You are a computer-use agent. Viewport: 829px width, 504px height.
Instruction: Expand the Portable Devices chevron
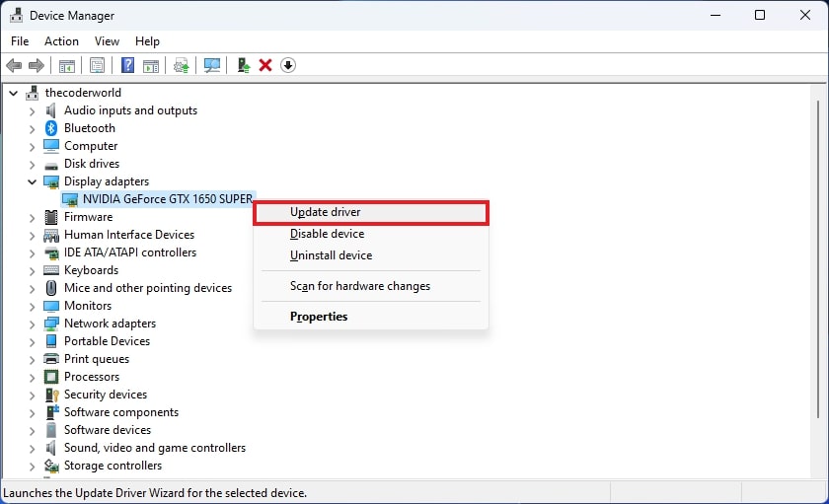pyautogui.click(x=32, y=342)
